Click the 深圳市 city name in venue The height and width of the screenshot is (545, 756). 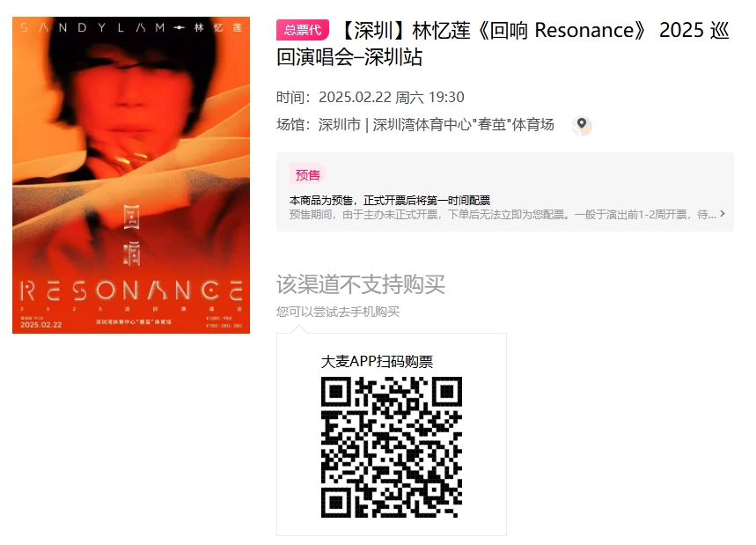point(340,125)
